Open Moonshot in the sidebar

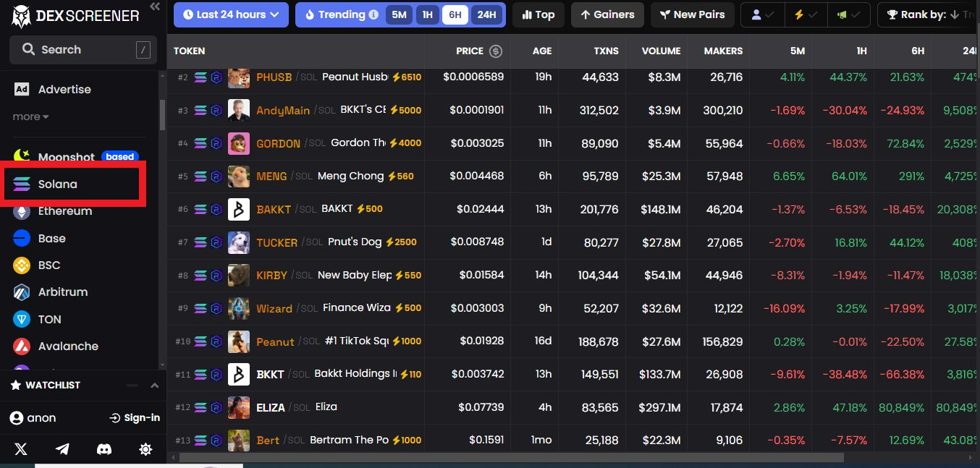[x=75, y=156]
